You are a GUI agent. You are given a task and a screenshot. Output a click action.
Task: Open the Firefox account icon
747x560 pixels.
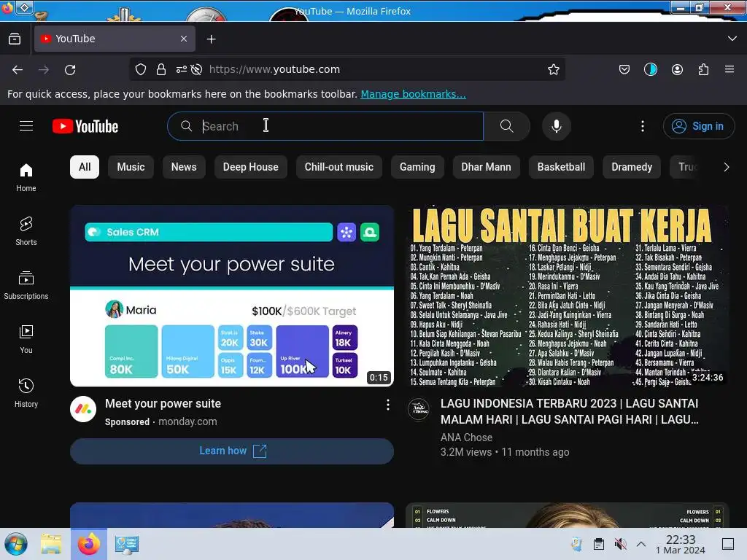pyautogui.click(x=677, y=69)
